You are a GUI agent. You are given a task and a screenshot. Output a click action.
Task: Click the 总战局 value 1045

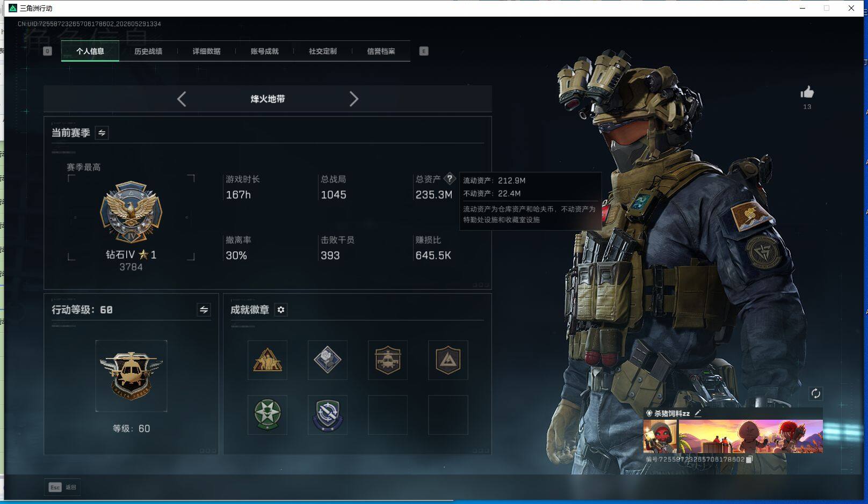point(333,195)
